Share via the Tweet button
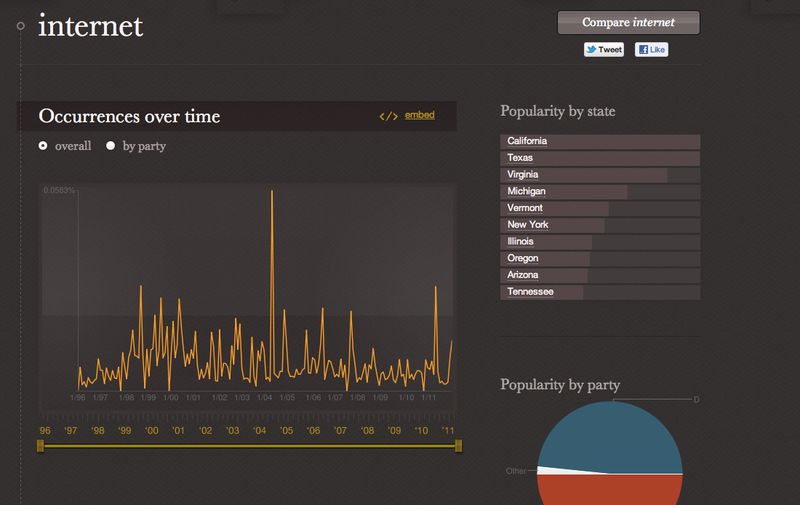This screenshot has width=800, height=505. 604,49
